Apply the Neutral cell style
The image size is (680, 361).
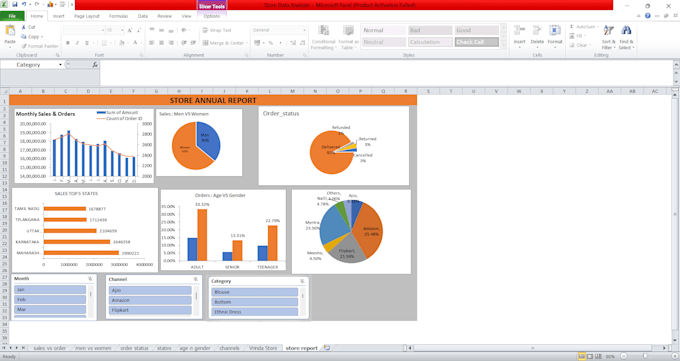click(x=384, y=42)
